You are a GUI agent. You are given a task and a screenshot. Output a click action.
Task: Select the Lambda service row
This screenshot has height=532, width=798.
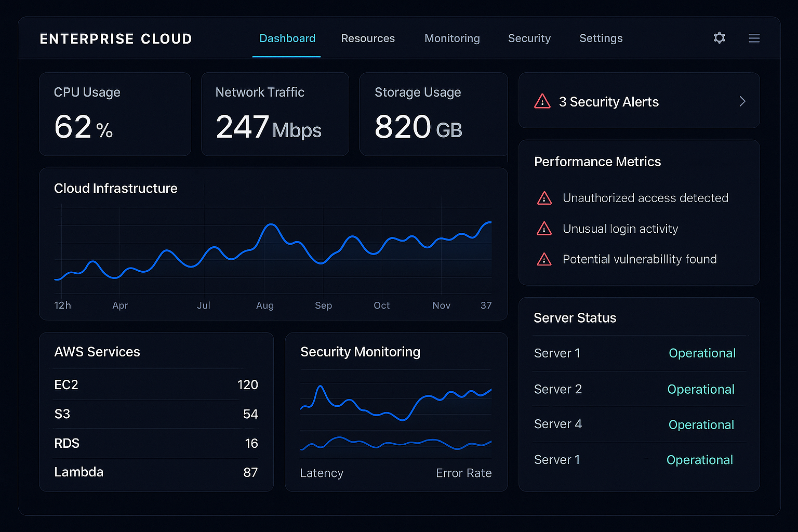(156, 472)
